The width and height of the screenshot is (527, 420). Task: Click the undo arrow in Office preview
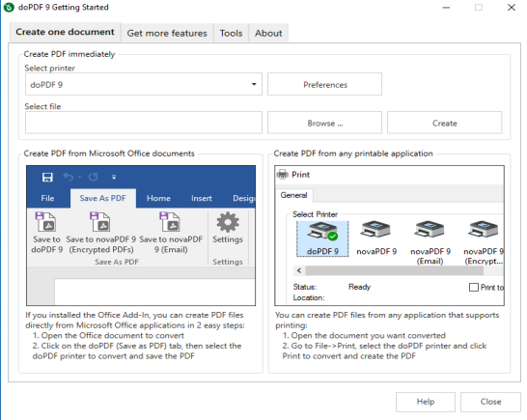coord(69,177)
